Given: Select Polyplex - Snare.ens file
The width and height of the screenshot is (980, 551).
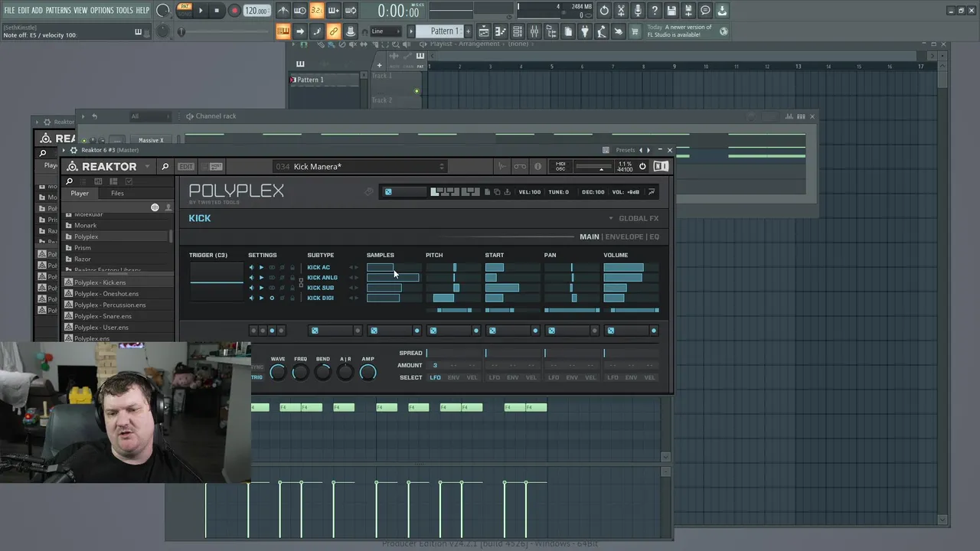Looking at the screenshot, I should pyautogui.click(x=103, y=316).
